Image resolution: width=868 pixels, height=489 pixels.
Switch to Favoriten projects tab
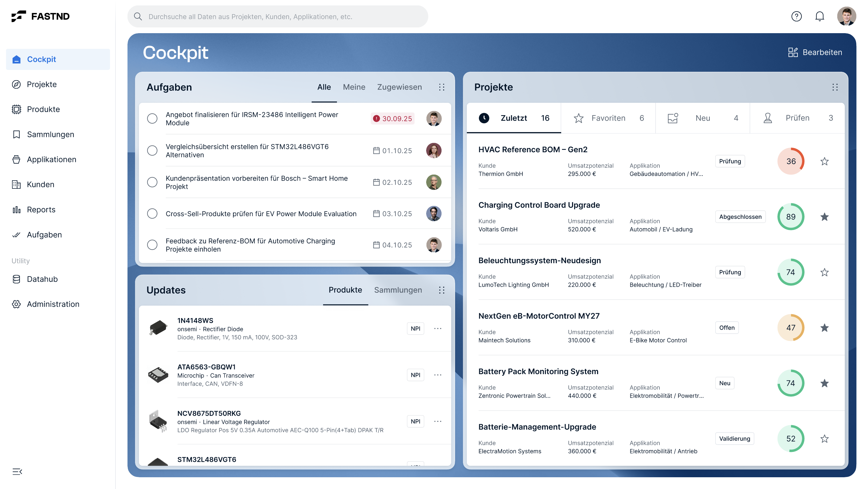(608, 118)
